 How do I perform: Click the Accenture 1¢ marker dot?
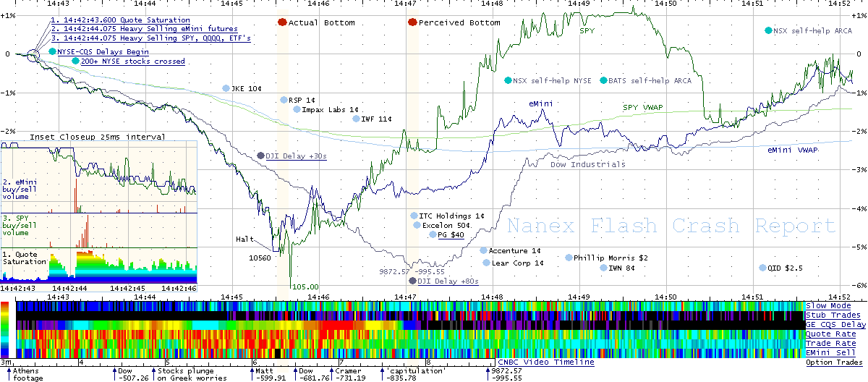pos(484,250)
